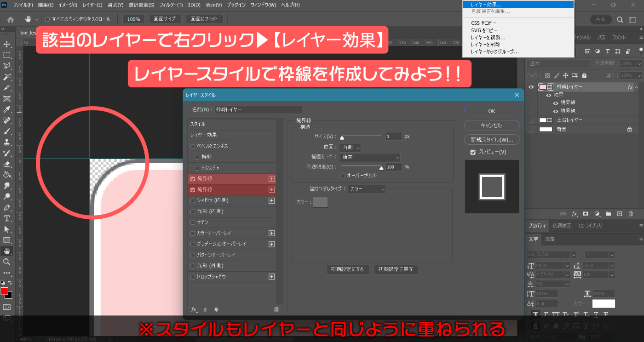644x342 pixels.
Task: Toggle visibility of 効果 effects group
Action: [548, 95]
